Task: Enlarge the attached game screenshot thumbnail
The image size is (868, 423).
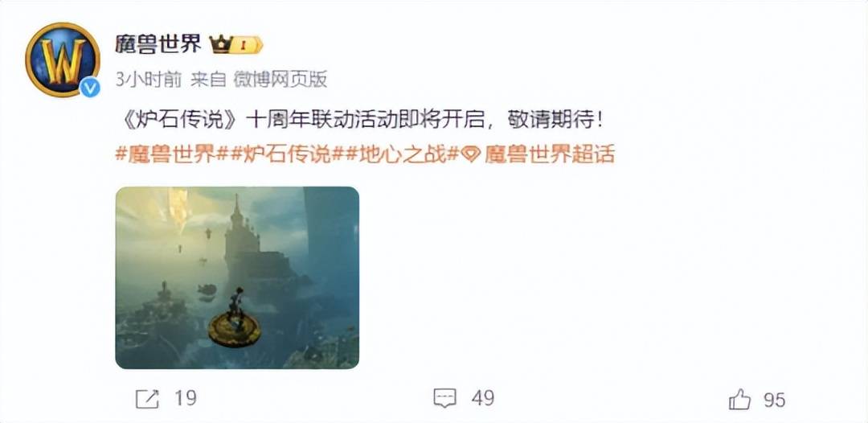Action: tap(237, 278)
